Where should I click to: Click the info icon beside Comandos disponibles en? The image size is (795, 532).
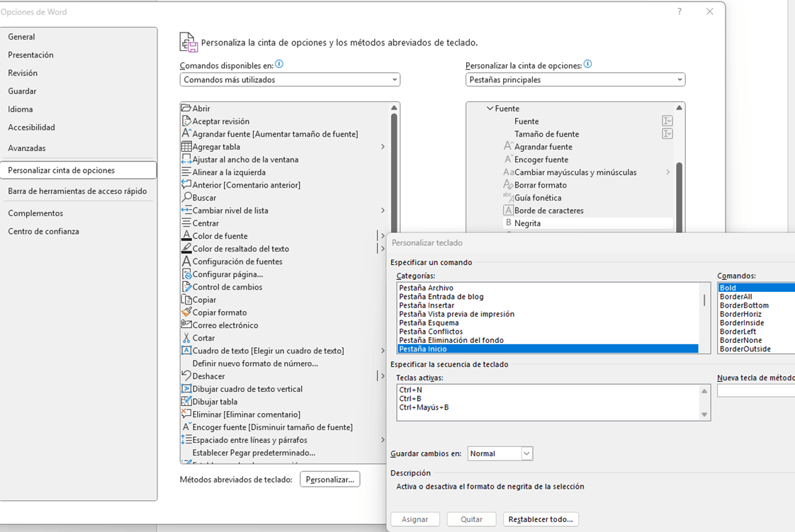(x=279, y=64)
